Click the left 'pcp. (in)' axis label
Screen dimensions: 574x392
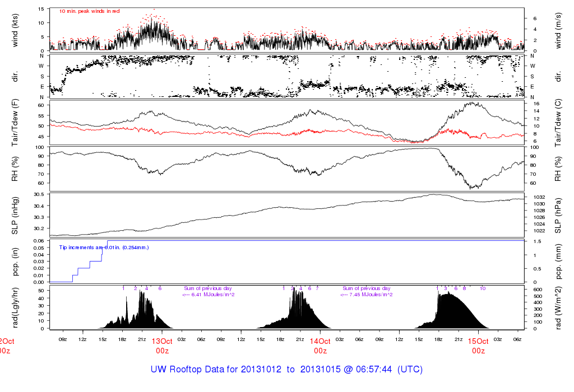[15, 262]
